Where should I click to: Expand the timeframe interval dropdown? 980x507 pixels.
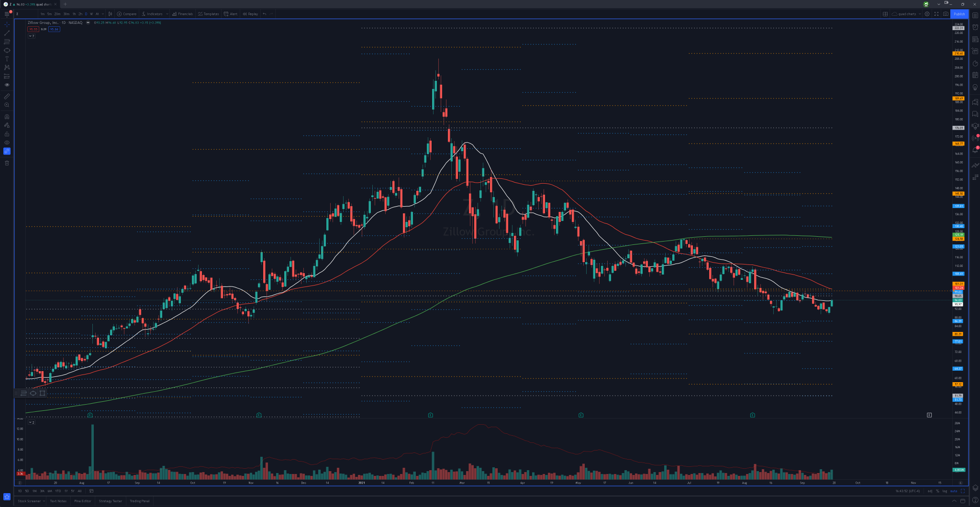(x=103, y=14)
